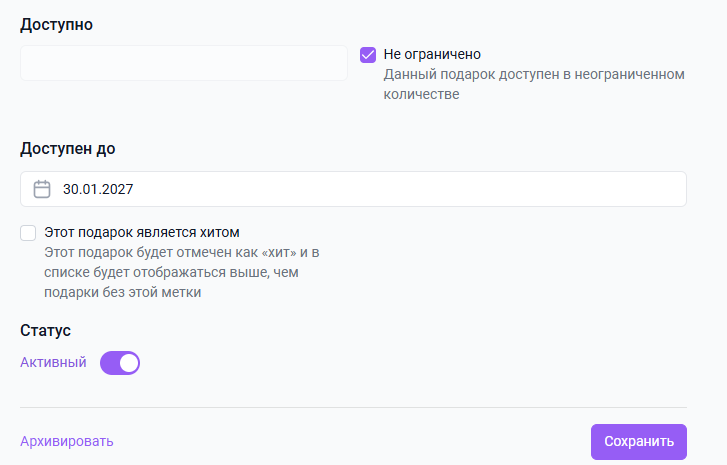Click the «Архивировать» link
The width and height of the screenshot is (727, 465).
pos(67,441)
